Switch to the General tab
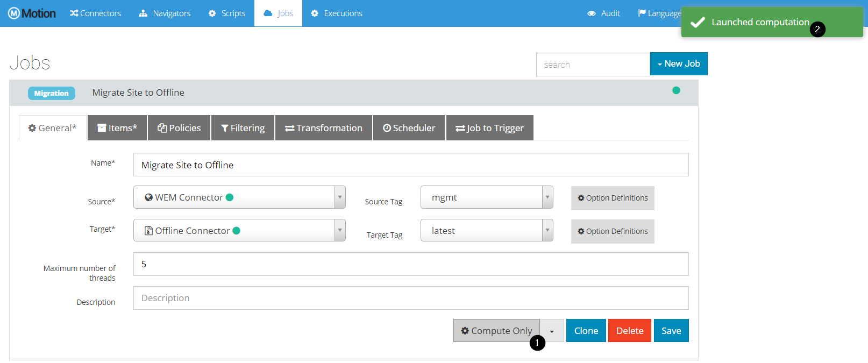Image resolution: width=868 pixels, height=363 pixels. [53, 128]
